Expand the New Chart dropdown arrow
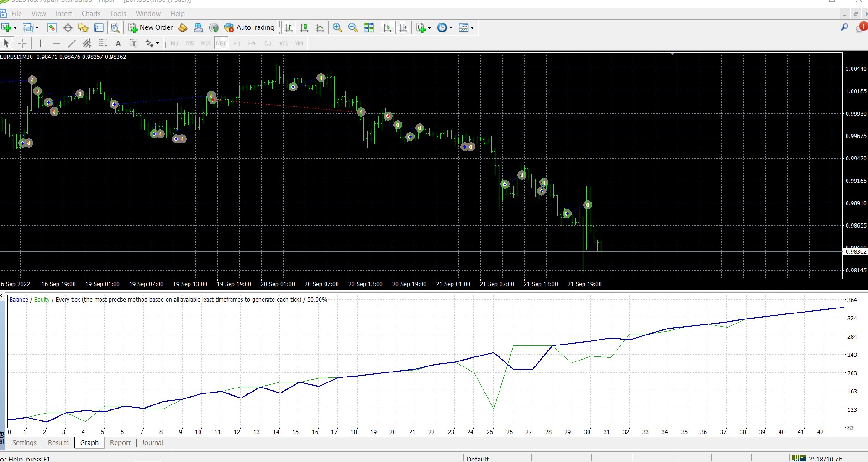 (x=15, y=28)
